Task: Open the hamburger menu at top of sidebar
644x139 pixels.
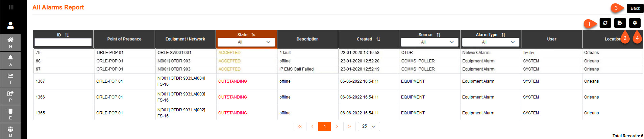Action: [11, 7]
